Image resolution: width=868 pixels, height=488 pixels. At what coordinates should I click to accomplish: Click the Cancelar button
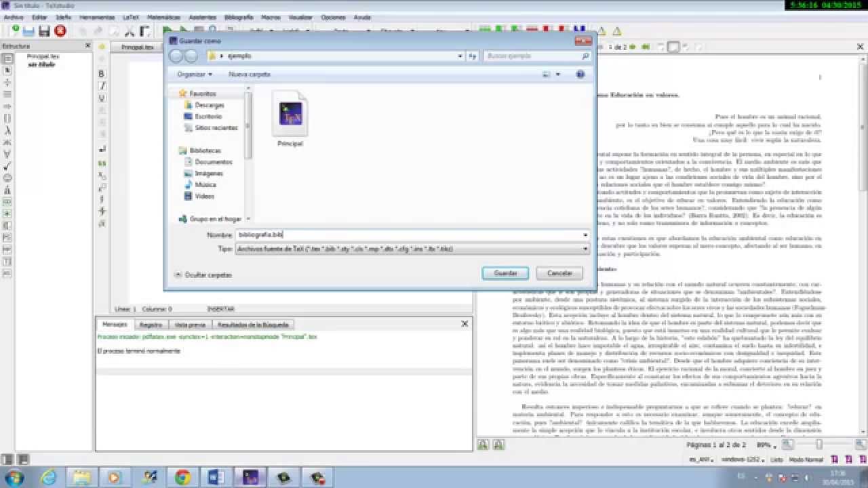(x=559, y=273)
